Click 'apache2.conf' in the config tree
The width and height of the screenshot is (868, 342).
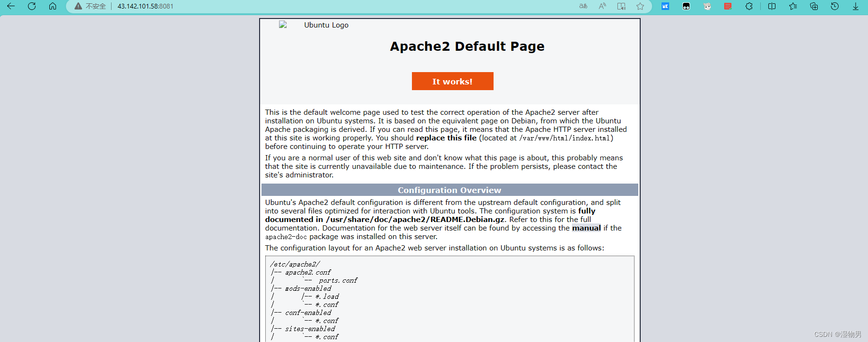click(308, 272)
